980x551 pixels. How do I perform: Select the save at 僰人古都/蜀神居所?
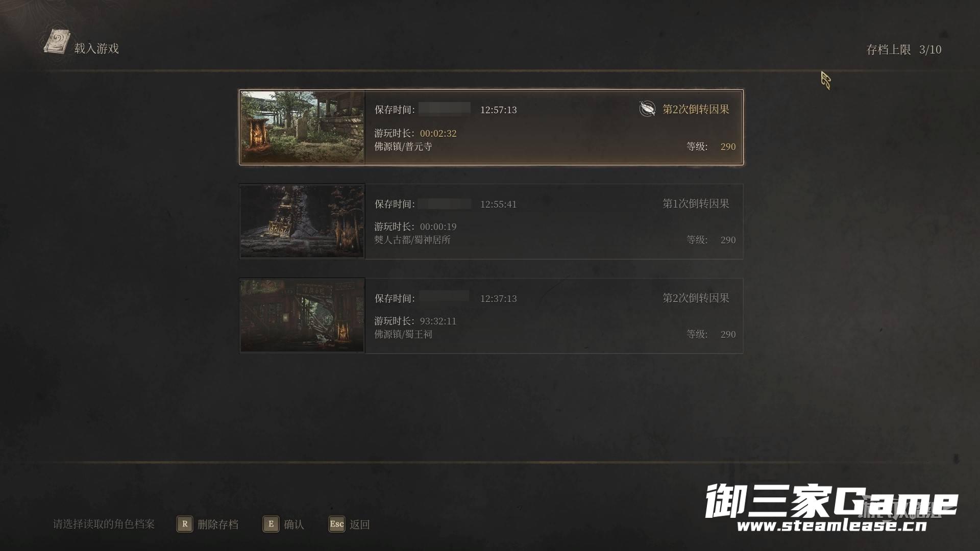tap(491, 221)
